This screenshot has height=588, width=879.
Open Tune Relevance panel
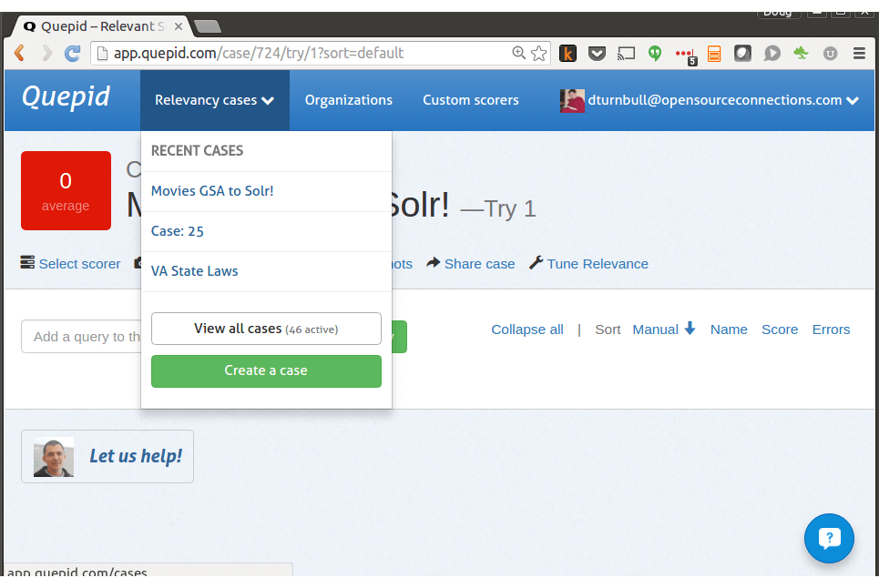[589, 264]
